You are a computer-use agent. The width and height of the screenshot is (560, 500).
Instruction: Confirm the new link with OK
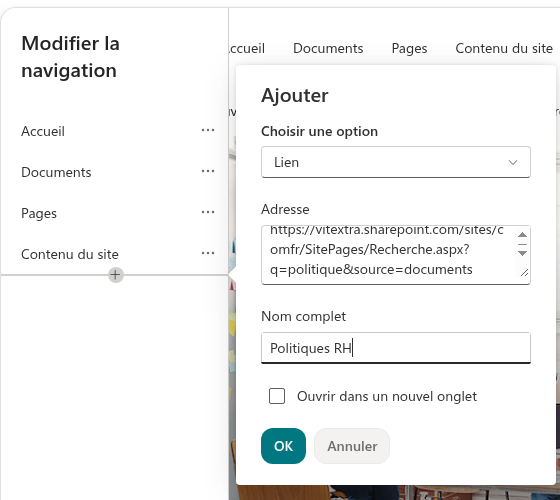pyautogui.click(x=283, y=446)
